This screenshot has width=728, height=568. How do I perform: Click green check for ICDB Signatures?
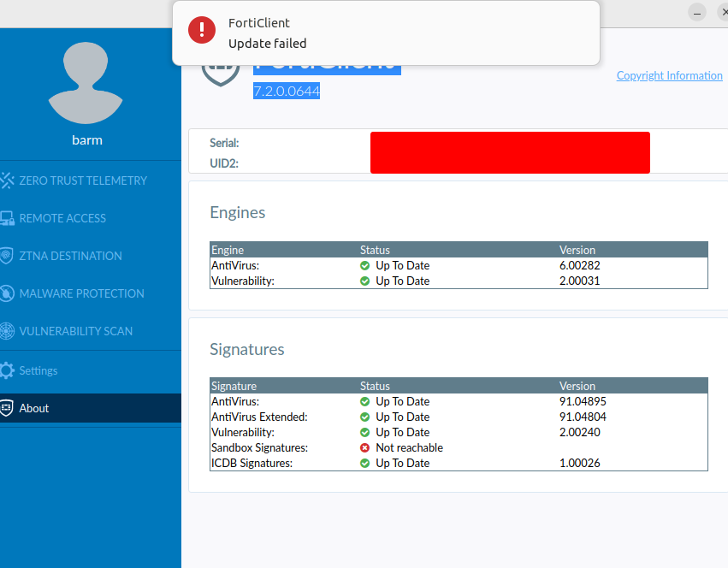tap(365, 463)
